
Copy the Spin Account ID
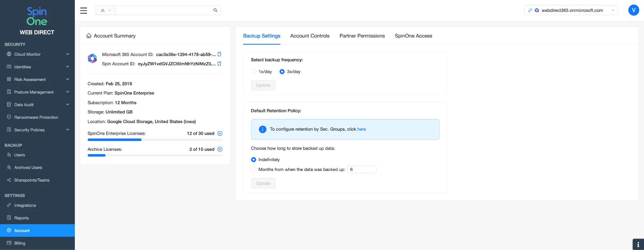click(219, 64)
